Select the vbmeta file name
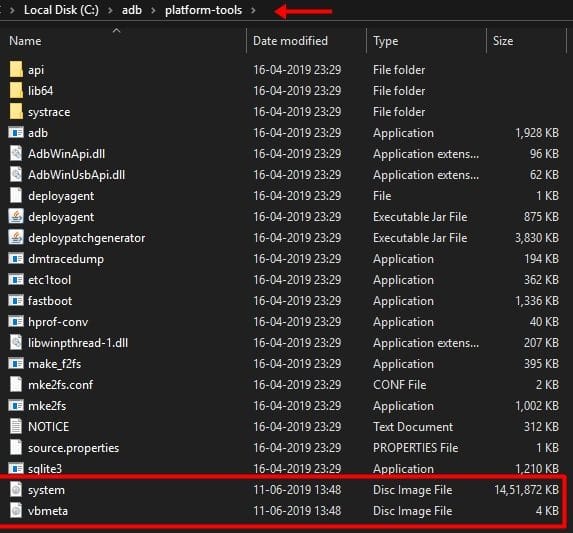This screenshot has width=573, height=533. 48,510
